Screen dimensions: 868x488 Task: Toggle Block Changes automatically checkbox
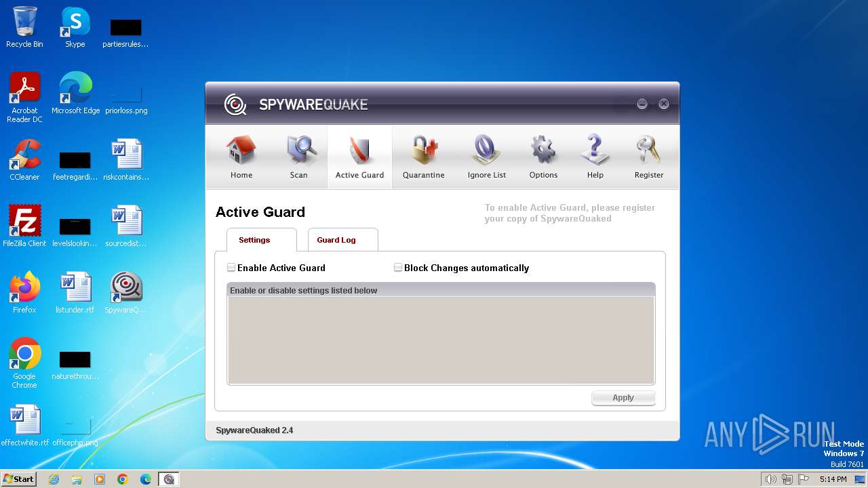click(x=398, y=268)
